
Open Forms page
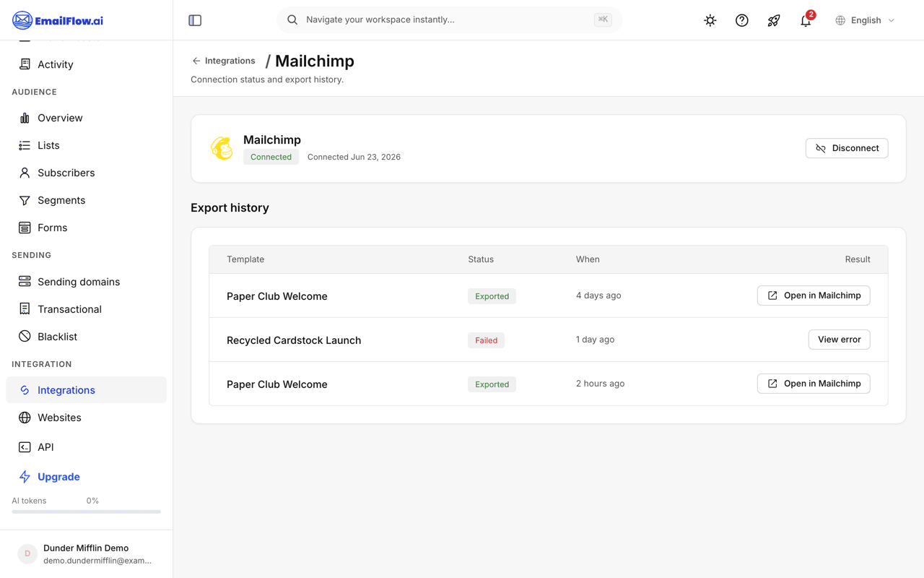[86, 228]
